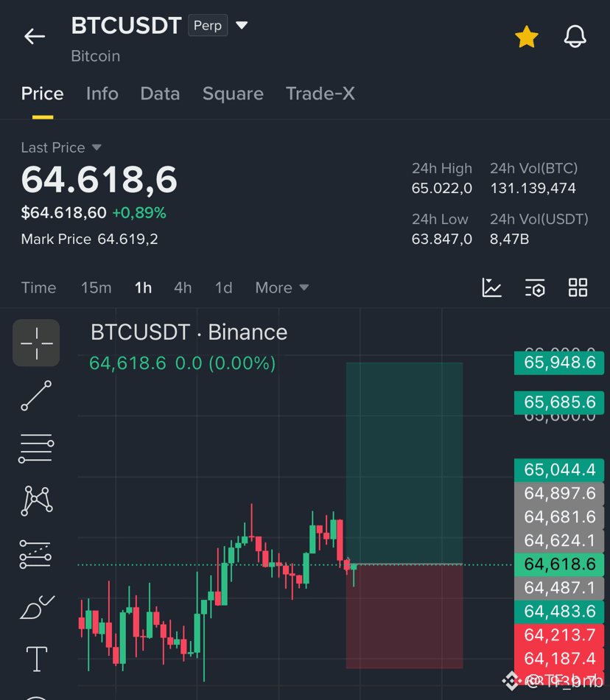Click the 64,897.6 price label
This screenshot has width=610, height=700.
click(x=559, y=494)
